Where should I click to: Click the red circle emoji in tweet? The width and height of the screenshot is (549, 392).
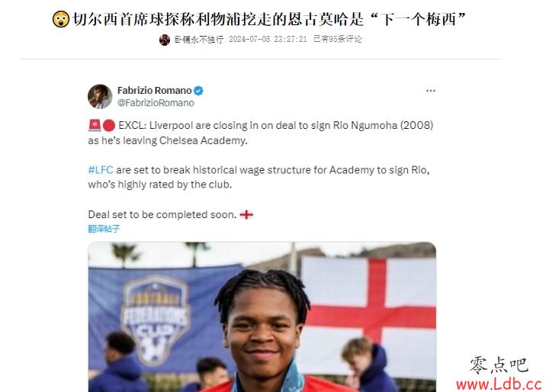109,125
